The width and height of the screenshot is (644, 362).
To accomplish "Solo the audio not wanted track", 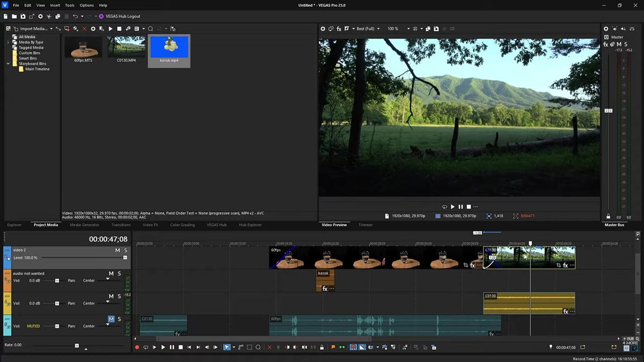I will (120, 274).
